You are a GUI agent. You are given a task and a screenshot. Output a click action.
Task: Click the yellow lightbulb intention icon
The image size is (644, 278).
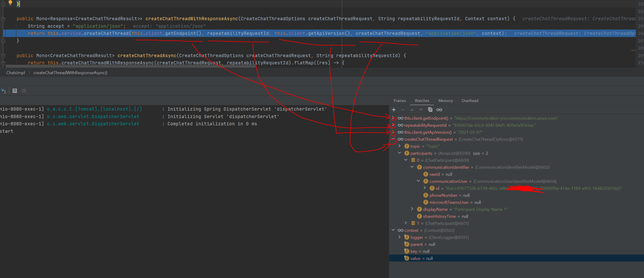(x=10, y=3)
